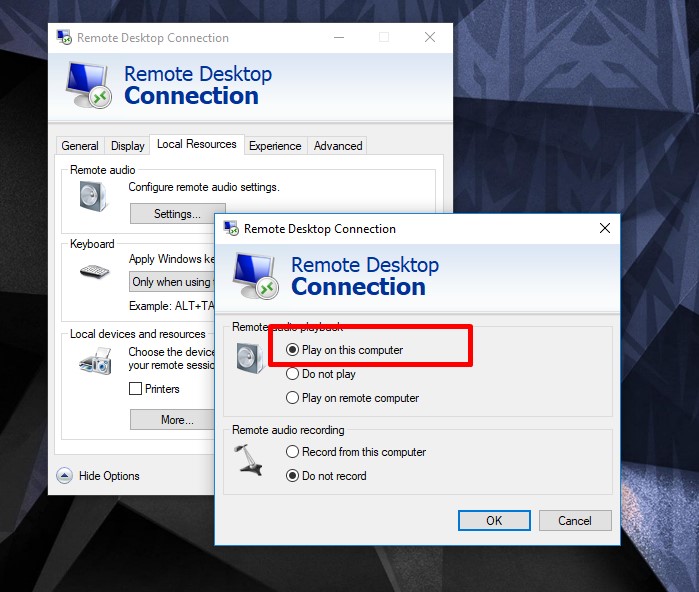Screen dimensions: 699x592
Task: Select the Local Resources tab
Action: [197, 144]
